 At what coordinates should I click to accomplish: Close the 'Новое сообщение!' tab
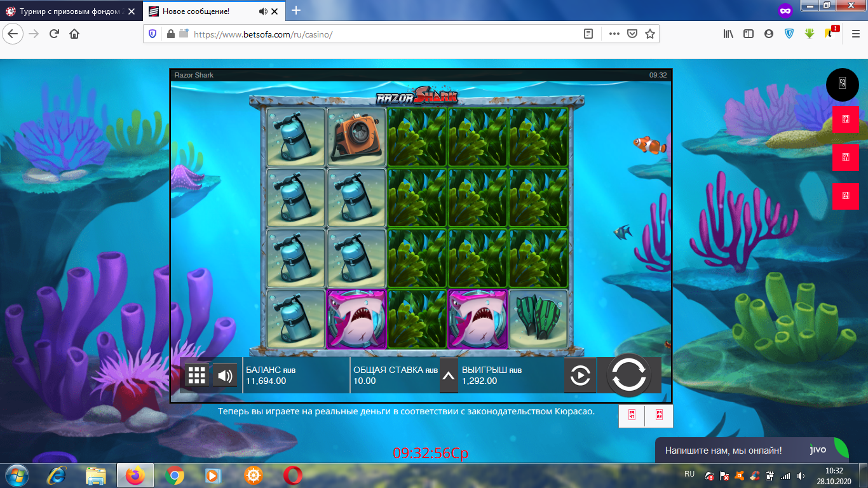tap(275, 11)
